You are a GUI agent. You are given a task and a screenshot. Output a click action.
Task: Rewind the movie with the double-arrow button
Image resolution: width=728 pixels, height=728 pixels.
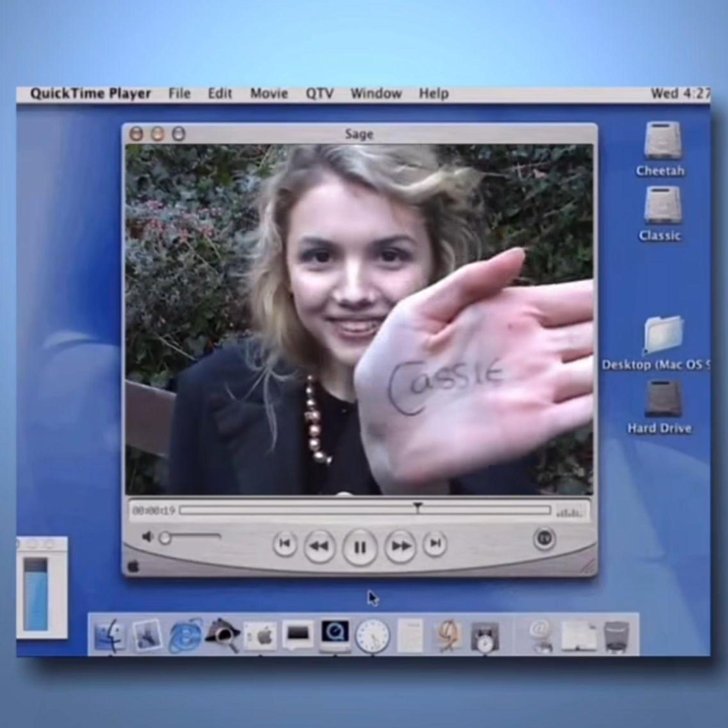pos(319,546)
